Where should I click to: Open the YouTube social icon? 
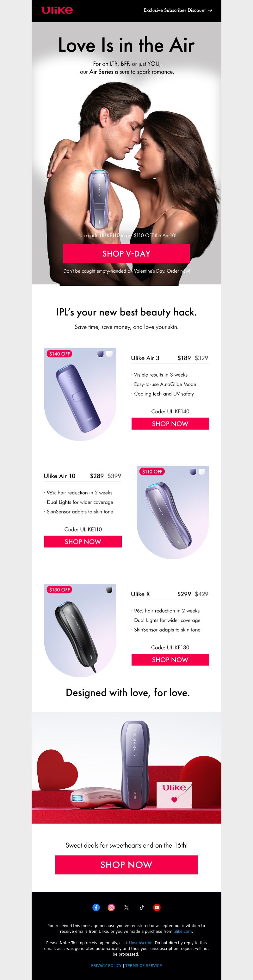tap(157, 907)
